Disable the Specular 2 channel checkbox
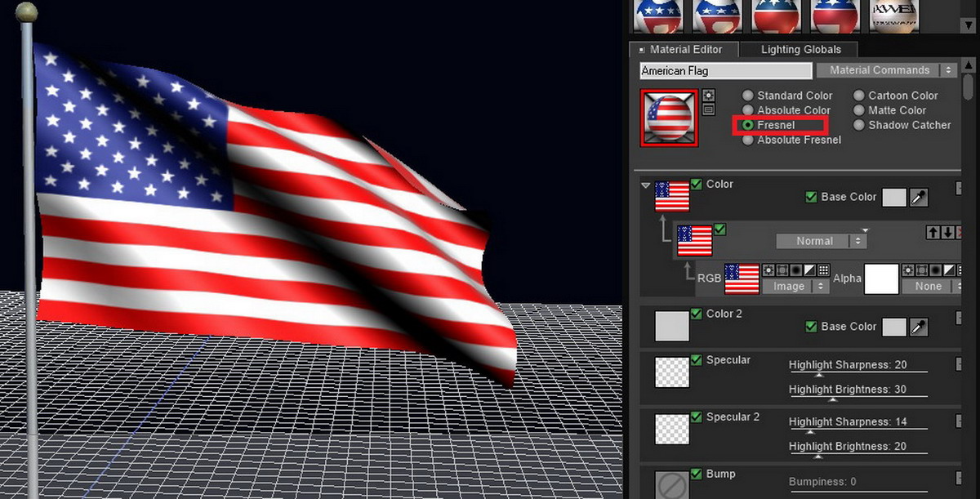The image size is (980, 499). (696, 417)
